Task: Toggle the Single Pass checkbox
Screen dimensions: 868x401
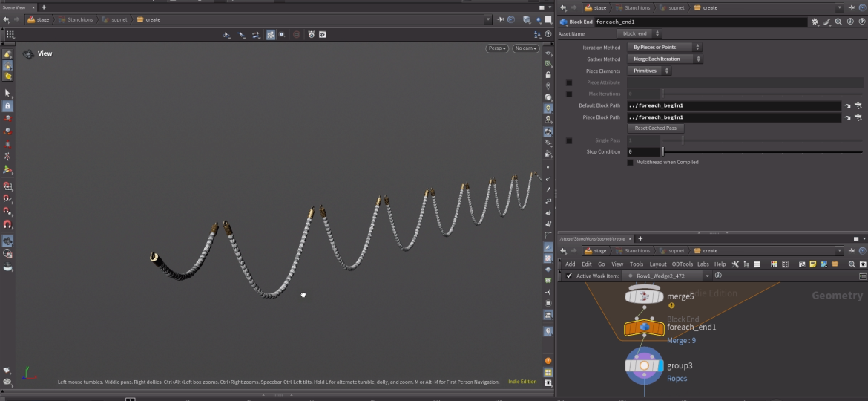Action: coord(569,140)
